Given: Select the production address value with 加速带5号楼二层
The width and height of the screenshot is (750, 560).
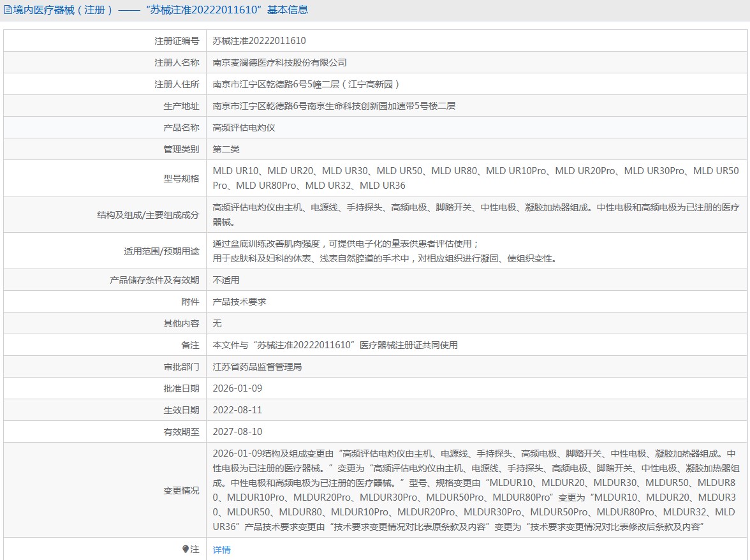Looking at the screenshot, I should pos(334,106).
